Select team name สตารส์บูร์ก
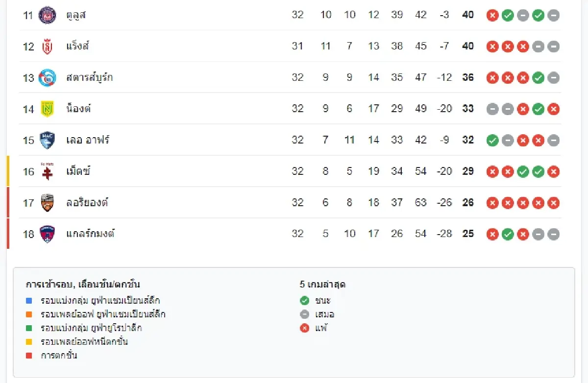Image resolution: width=588 pixels, height=383 pixels. (89, 77)
